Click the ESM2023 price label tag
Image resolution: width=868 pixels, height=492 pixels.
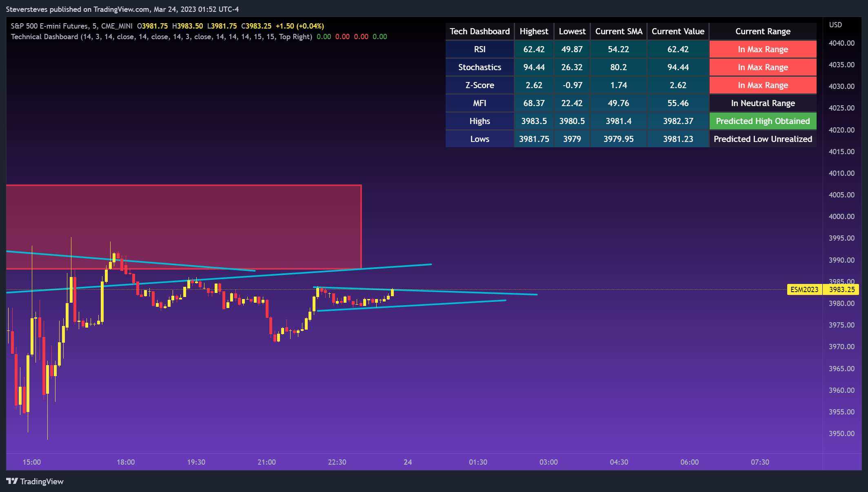804,290
